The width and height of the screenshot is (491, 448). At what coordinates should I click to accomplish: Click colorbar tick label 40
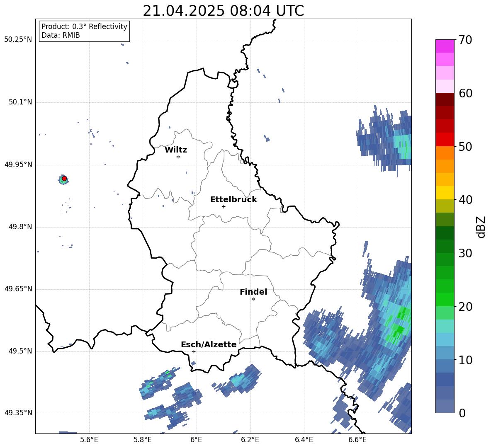(465, 200)
